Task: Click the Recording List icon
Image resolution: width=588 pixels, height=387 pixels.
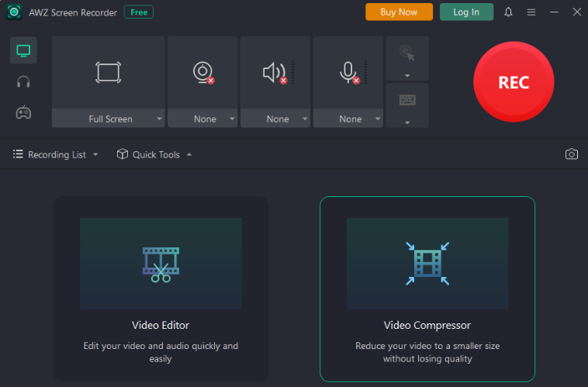Action: [x=18, y=154]
